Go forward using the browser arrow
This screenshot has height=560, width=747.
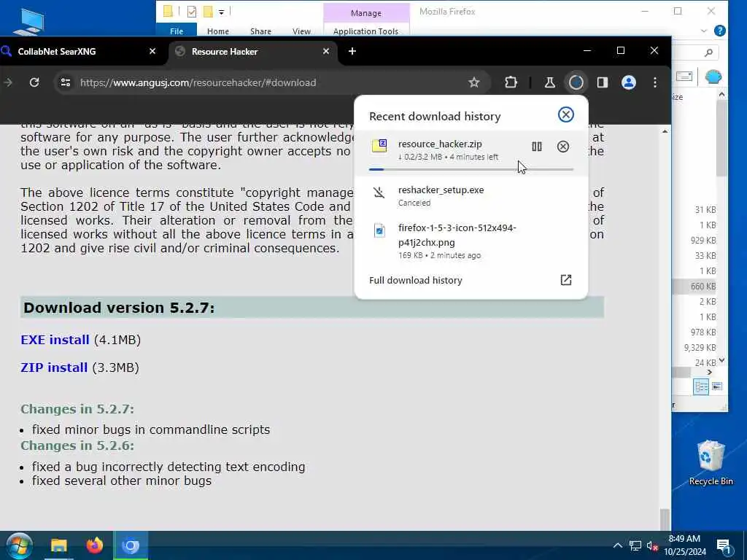coord(8,83)
